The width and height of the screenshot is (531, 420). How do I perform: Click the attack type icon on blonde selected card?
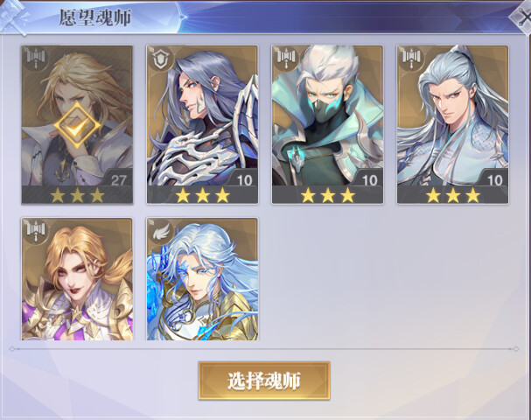[x=36, y=59]
